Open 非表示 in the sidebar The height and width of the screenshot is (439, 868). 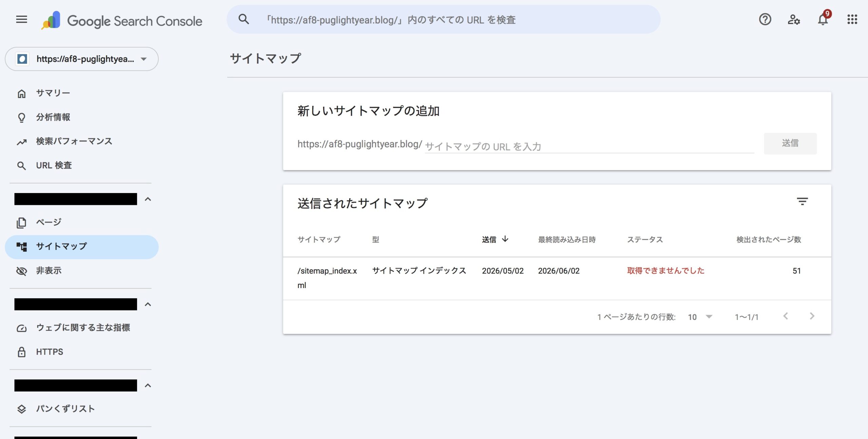(x=82, y=271)
